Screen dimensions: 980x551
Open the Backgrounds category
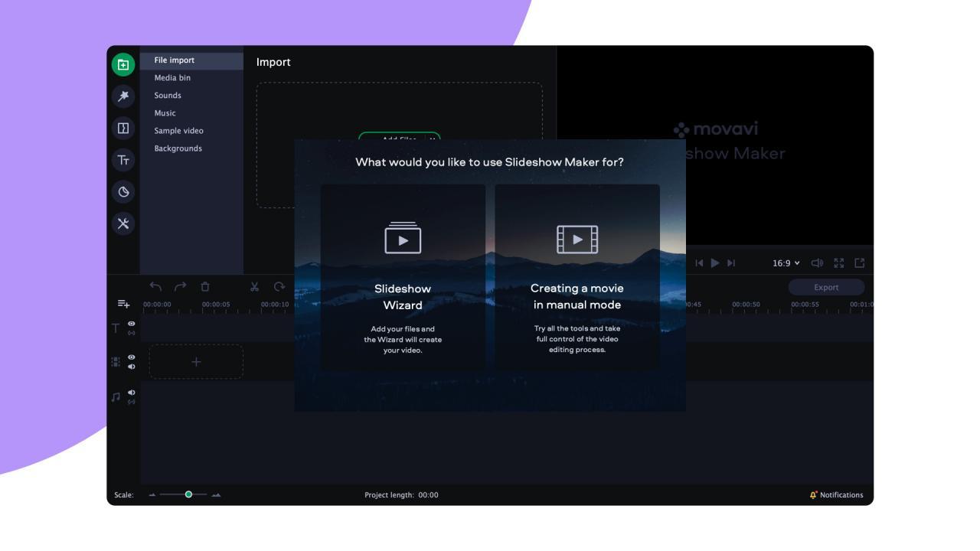tap(178, 148)
